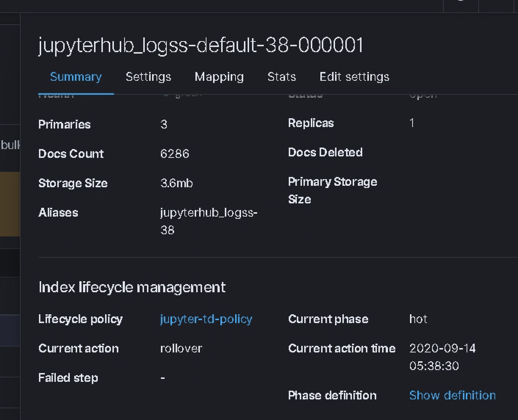The image size is (518, 420).
Task: Click the Primary Storage Size label
Action: (332, 190)
